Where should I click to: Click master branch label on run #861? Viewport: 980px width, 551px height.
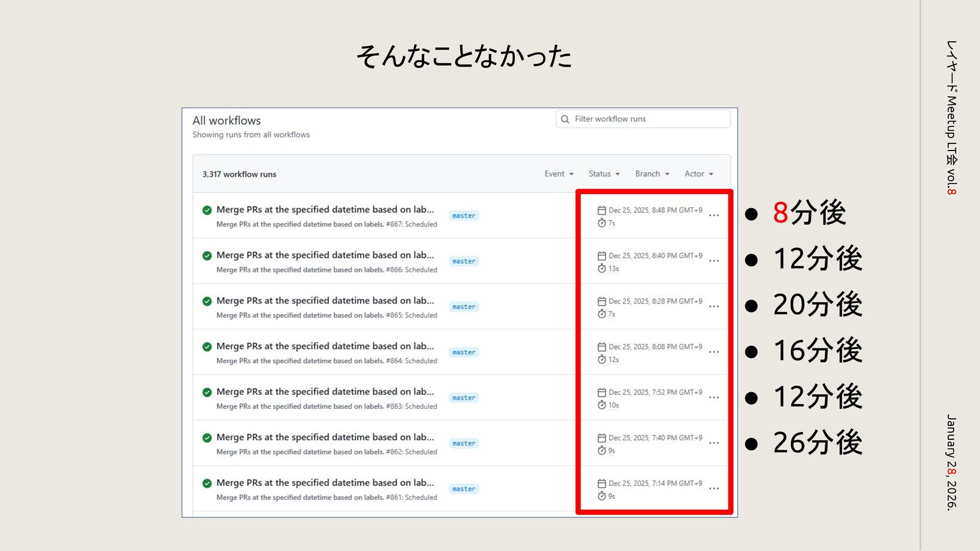(463, 489)
